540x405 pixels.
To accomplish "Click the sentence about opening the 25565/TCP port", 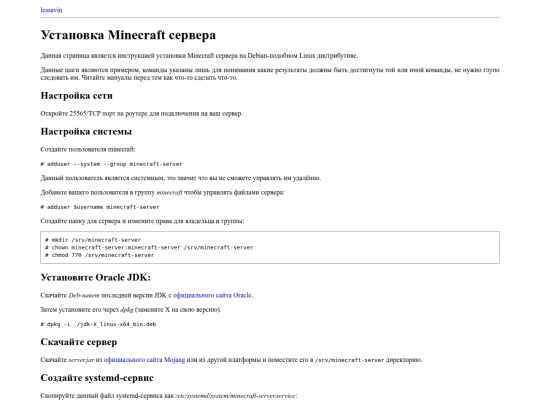I will click(x=142, y=113).
